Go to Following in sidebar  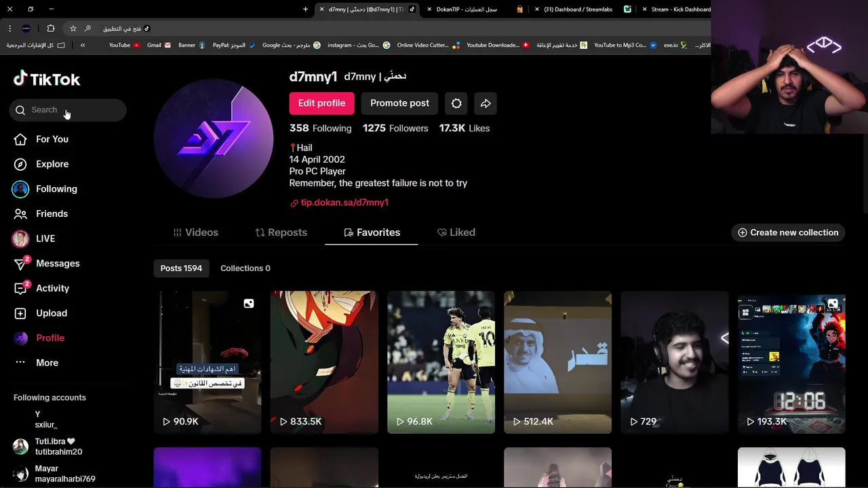pyautogui.click(x=45, y=189)
